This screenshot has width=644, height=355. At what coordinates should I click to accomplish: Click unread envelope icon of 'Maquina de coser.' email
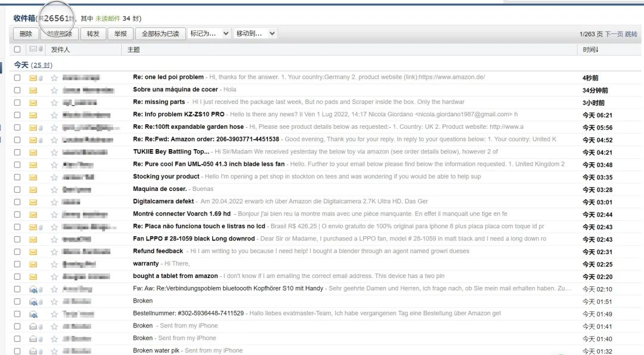point(33,190)
